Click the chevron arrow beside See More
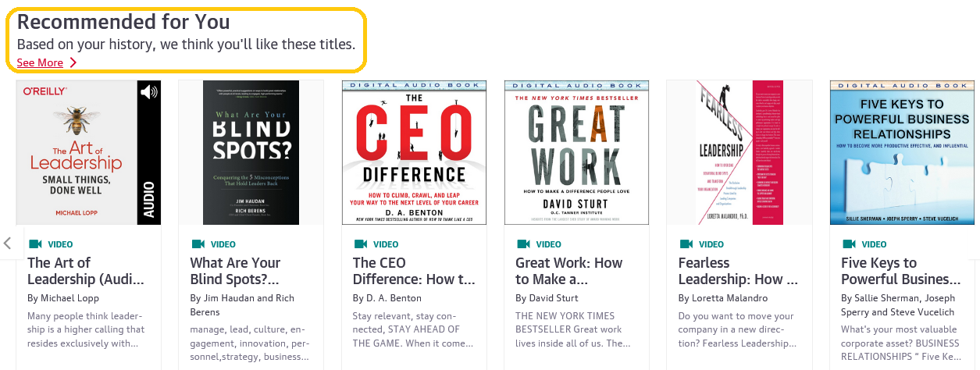The width and height of the screenshot is (980, 370). pos(73,62)
